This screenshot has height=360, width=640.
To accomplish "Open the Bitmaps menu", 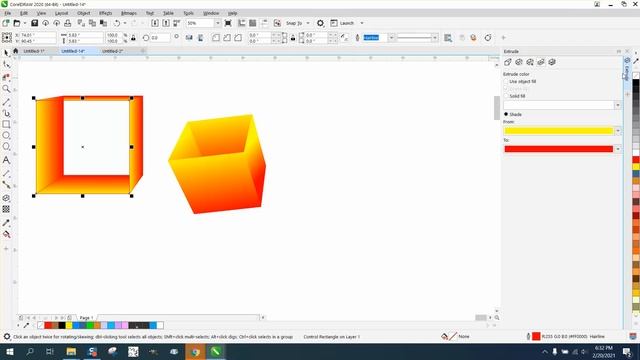I will [129, 13].
